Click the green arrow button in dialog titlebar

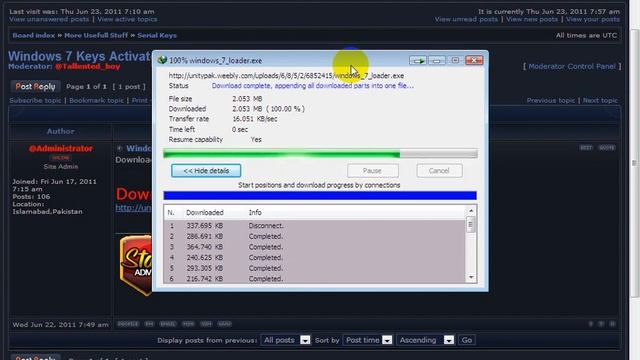[418, 60]
